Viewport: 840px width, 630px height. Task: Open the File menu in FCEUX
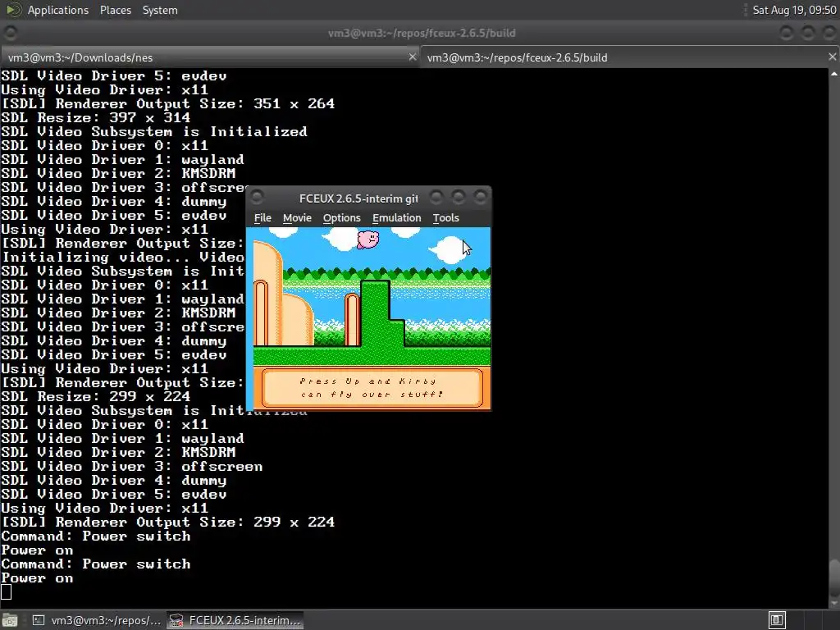[262, 218]
